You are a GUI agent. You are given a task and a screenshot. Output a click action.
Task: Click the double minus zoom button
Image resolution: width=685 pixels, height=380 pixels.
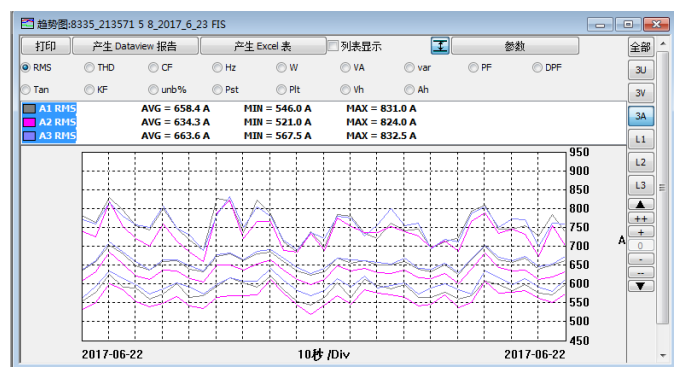click(640, 273)
